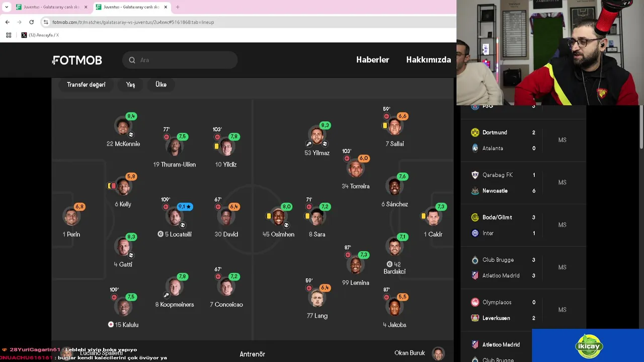This screenshot has width=644, height=362.
Task: Close the first Juventus - Galatasaray tab
Action: tap(86, 7)
